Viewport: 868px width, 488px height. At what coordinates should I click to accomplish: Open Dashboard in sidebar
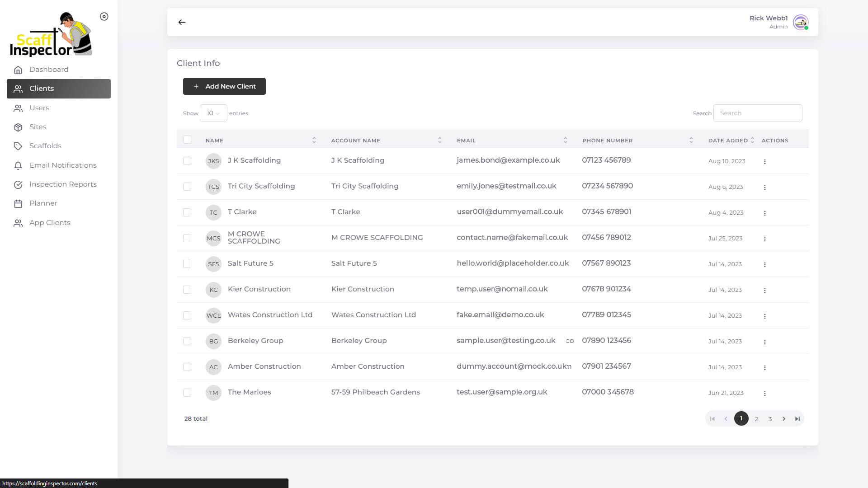tap(59, 70)
